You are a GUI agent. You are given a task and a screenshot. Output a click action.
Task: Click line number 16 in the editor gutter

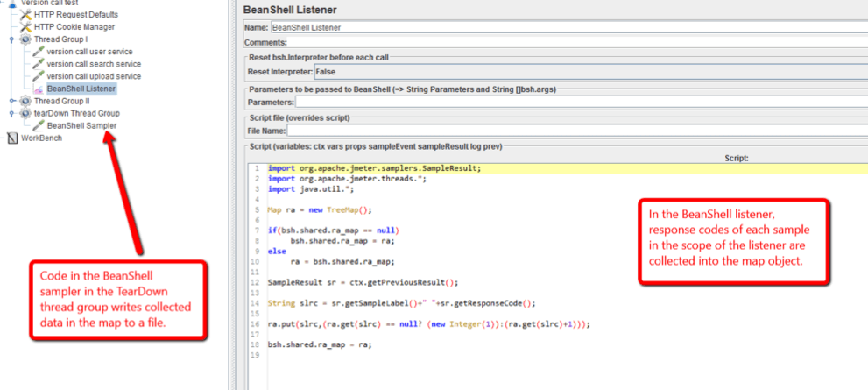[x=257, y=324]
